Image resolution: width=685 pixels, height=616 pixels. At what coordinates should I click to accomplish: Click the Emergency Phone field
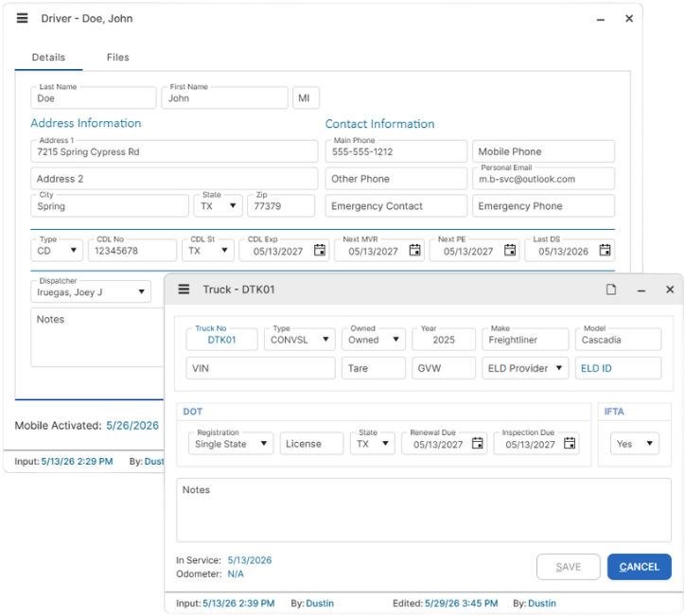tap(543, 205)
